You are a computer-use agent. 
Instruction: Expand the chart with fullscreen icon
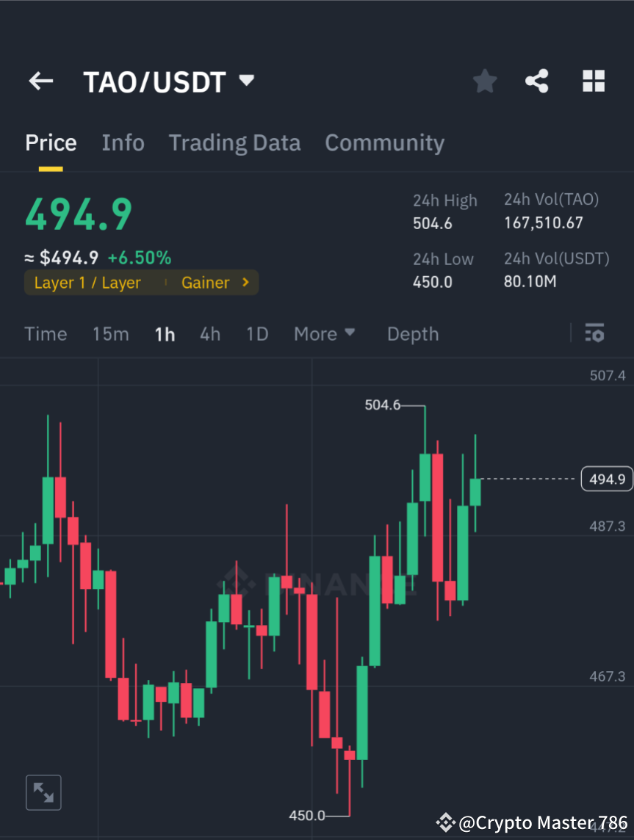click(x=43, y=792)
